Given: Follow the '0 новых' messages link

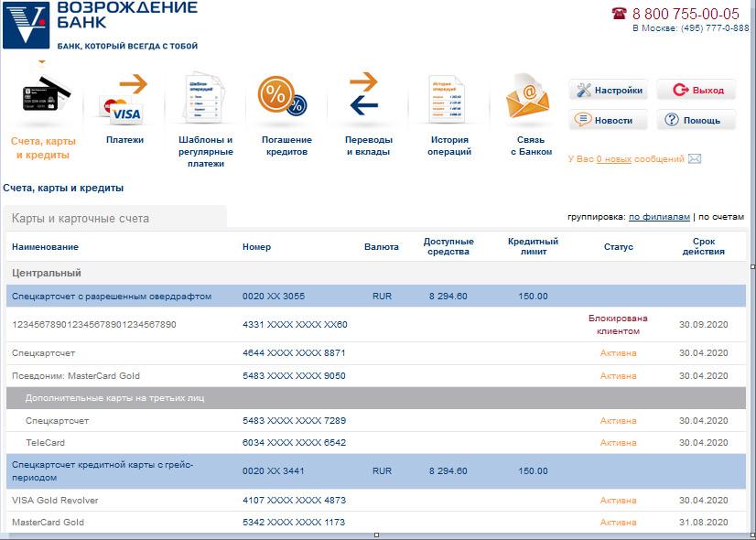Looking at the screenshot, I should (614, 159).
